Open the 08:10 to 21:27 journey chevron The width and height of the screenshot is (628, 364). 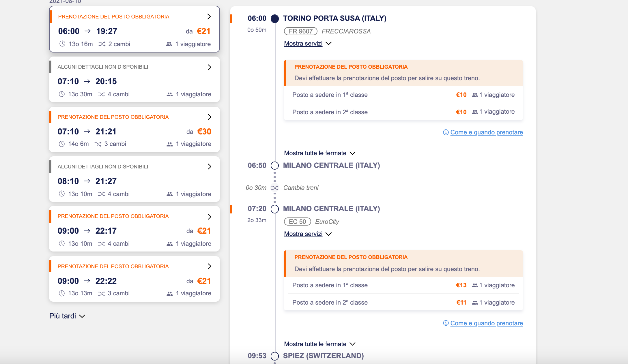tap(210, 166)
